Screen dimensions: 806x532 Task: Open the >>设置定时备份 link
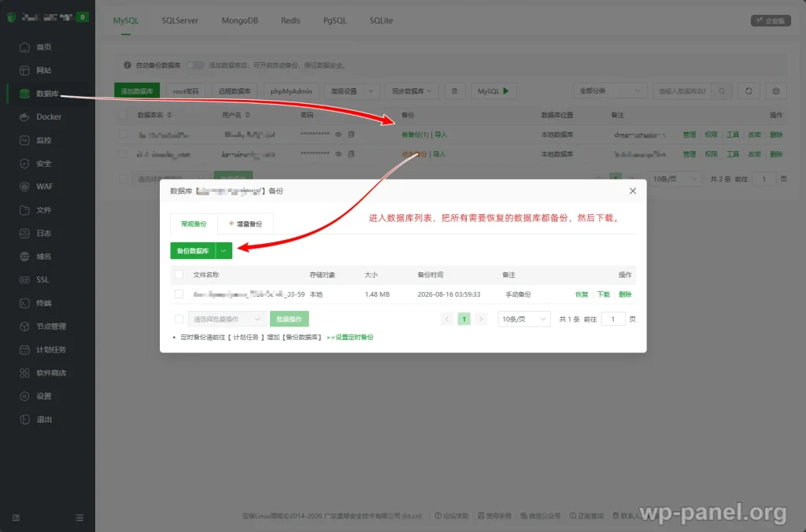(x=350, y=337)
